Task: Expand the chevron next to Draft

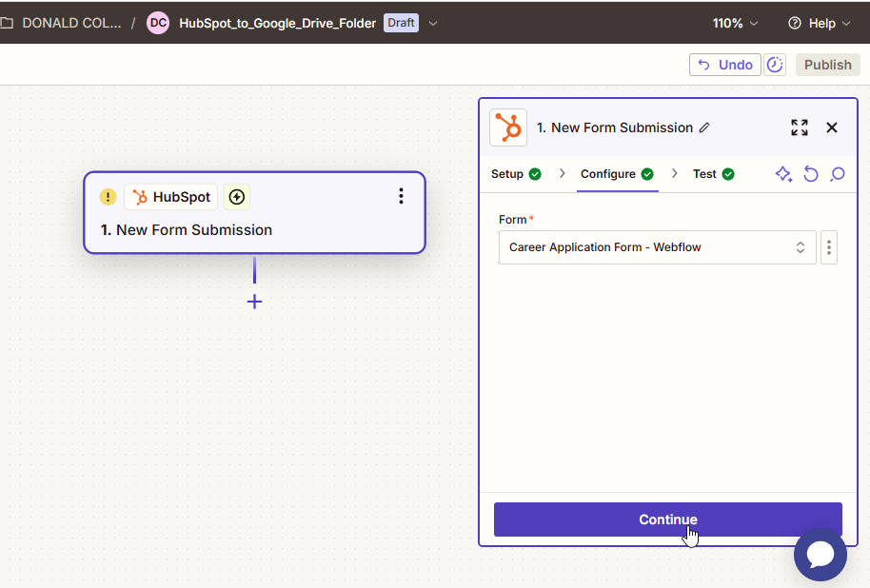Action: point(433,23)
